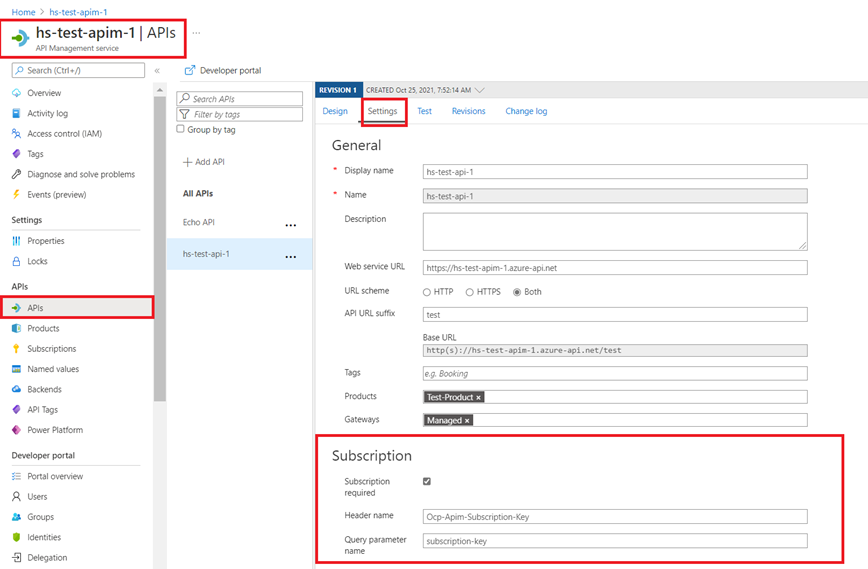Click the Access control (IAM) icon
This screenshot has width=868, height=569.
click(x=17, y=133)
